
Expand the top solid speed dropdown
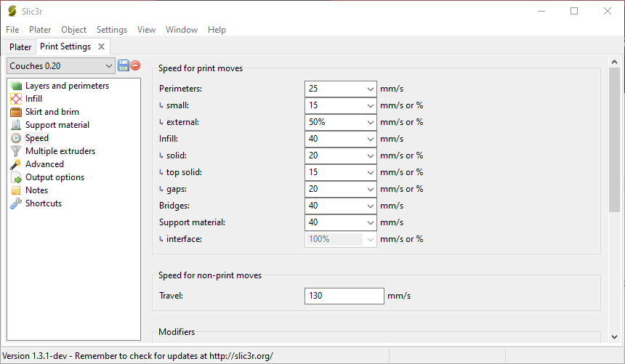click(371, 173)
